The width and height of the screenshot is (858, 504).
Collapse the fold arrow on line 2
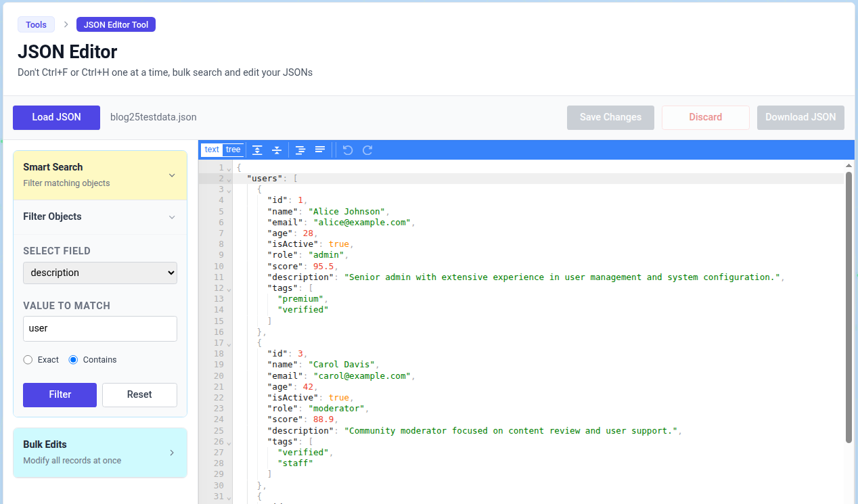[x=229, y=179]
